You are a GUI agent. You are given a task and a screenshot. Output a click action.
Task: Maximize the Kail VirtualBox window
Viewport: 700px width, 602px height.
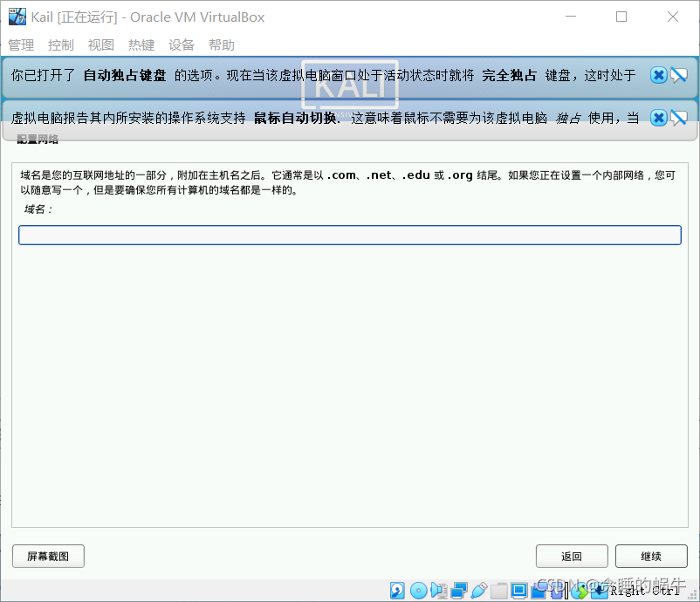[x=621, y=17]
